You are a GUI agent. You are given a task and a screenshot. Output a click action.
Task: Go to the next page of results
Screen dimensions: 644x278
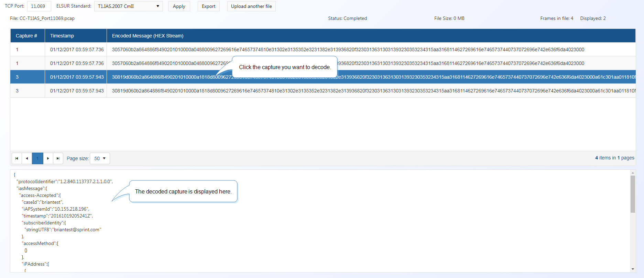pyautogui.click(x=48, y=158)
